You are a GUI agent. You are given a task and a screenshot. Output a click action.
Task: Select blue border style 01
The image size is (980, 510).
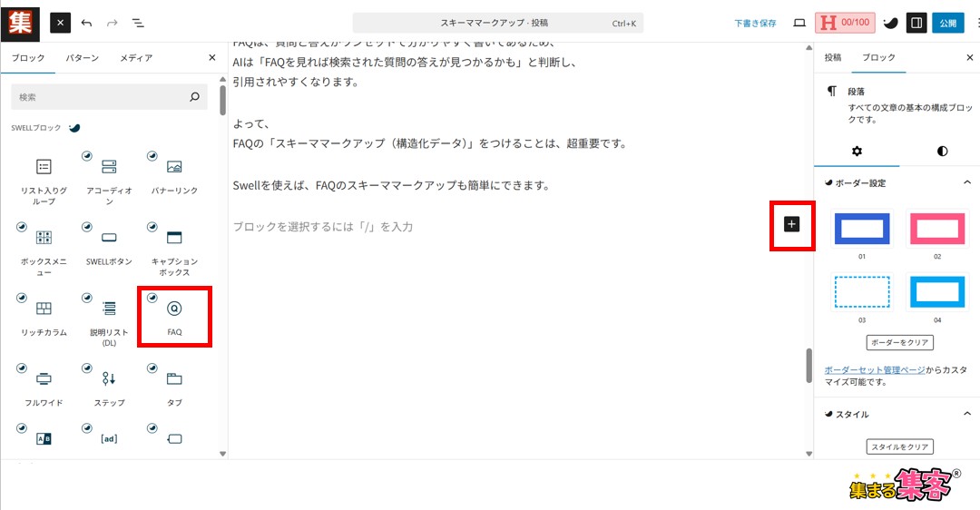tap(862, 228)
